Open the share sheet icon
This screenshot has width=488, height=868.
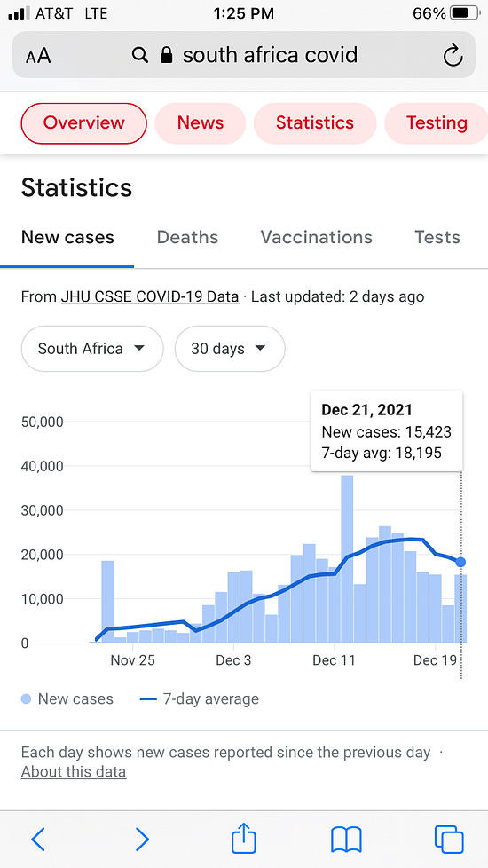243,838
